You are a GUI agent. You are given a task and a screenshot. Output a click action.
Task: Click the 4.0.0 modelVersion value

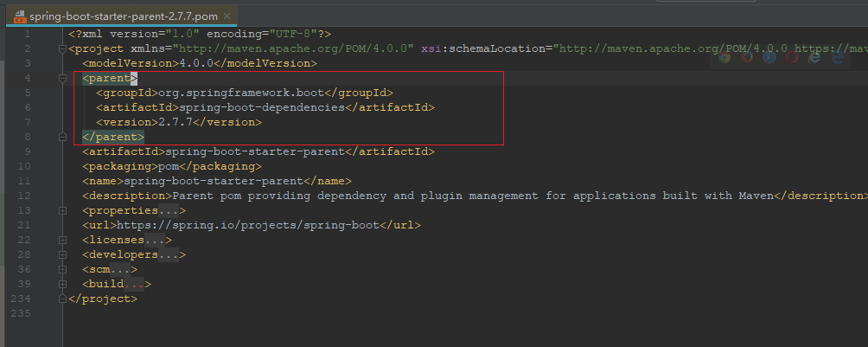(x=196, y=63)
